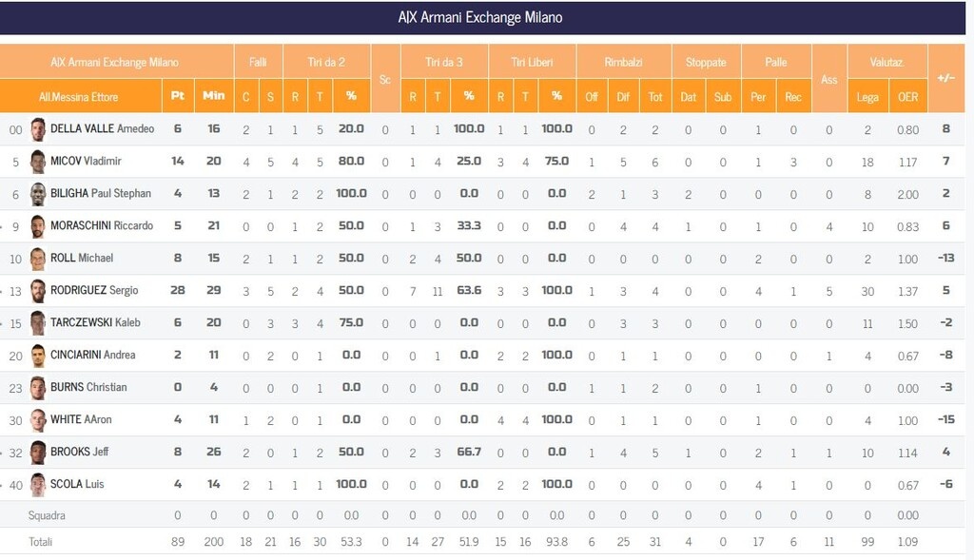The height and width of the screenshot is (560, 974).
Task: Open CINCIARINI Andrea player profile
Action: point(92,356)
